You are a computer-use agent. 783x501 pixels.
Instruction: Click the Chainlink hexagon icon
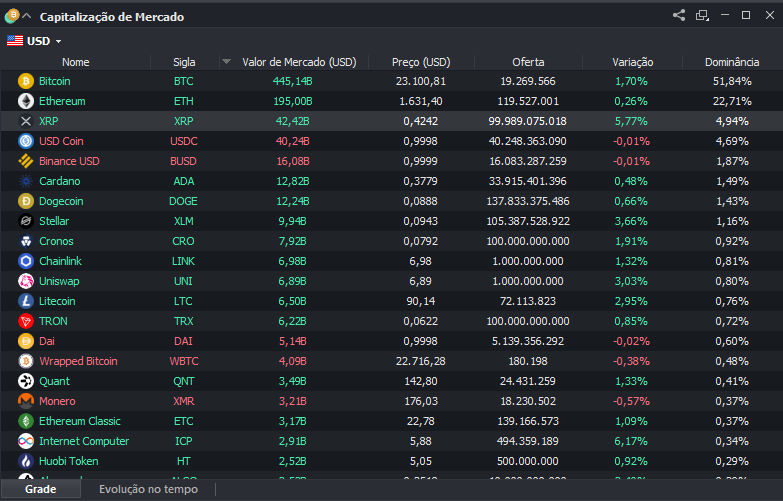[26, 261]
